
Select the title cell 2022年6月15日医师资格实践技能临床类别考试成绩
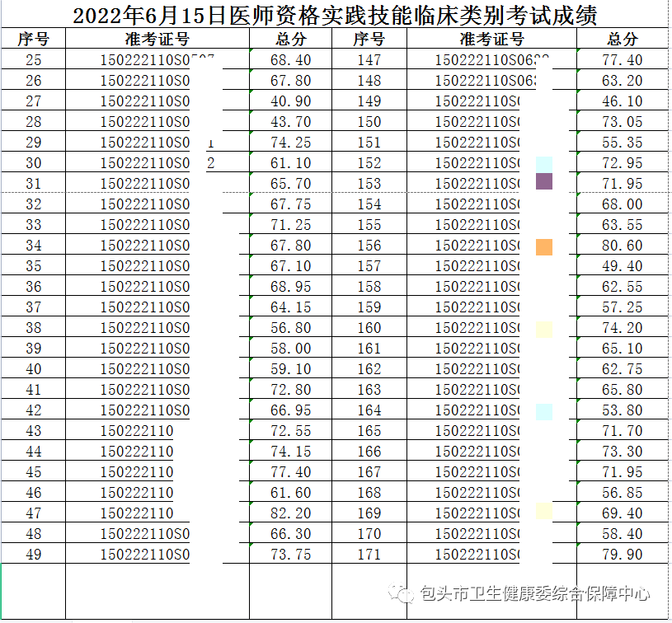[x=335, y=16]
